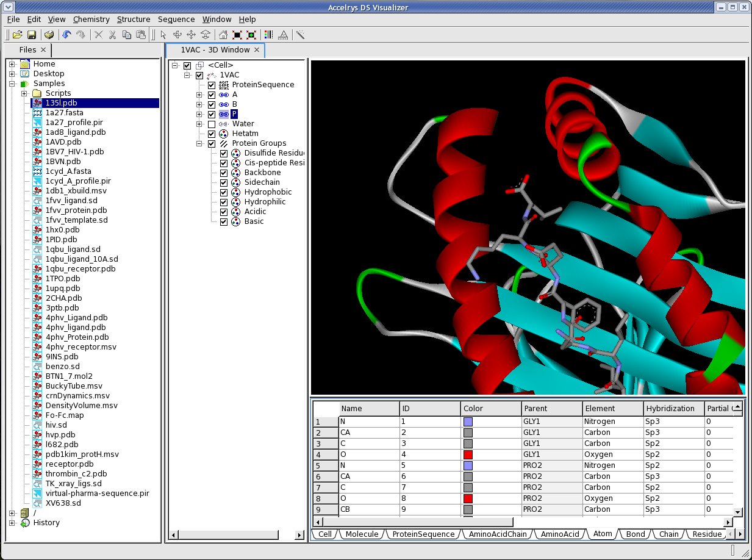The height and width of the screenshot is (560, 752).
Task: Click the red color swatch for atom O in row 4
Action: coord(468,454)
